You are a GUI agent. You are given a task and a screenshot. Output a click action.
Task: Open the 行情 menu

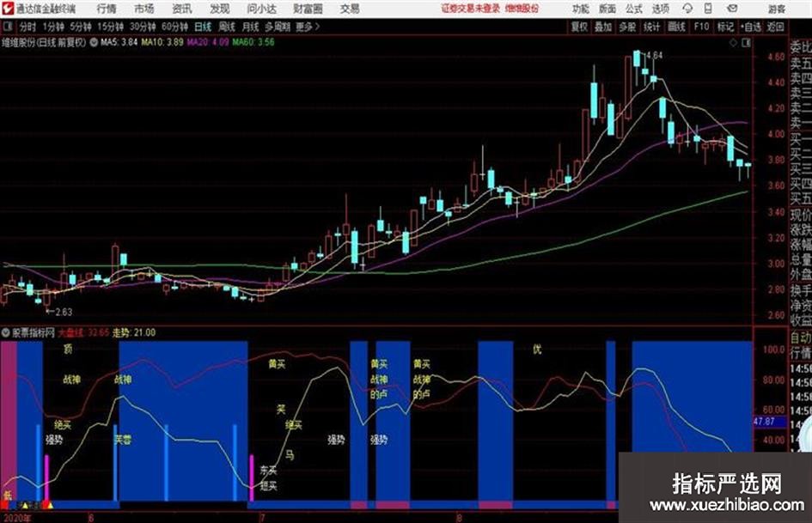click(x=107, y=9)
